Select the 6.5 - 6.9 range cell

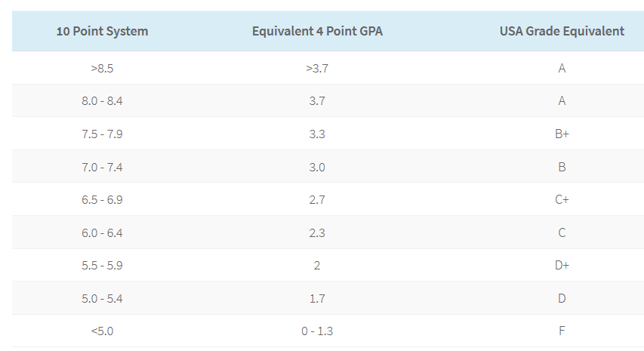(102, 200)
